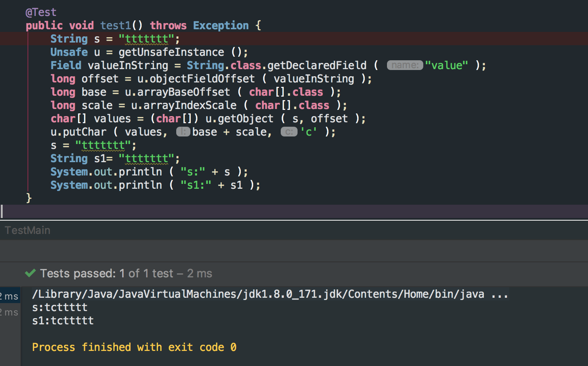Click the 'c' character literal
The image size is (588, 366).
tap(309, 132)
